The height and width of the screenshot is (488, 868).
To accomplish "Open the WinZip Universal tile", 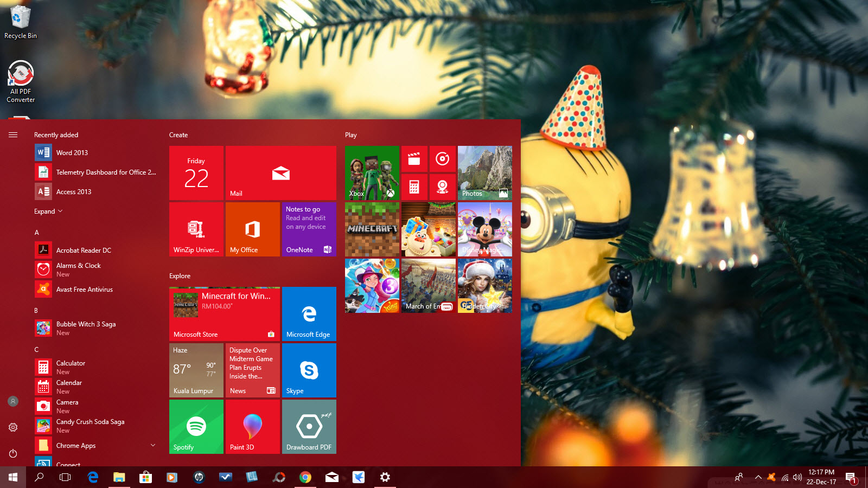I will pyautogui.click(x=196, y=229).
